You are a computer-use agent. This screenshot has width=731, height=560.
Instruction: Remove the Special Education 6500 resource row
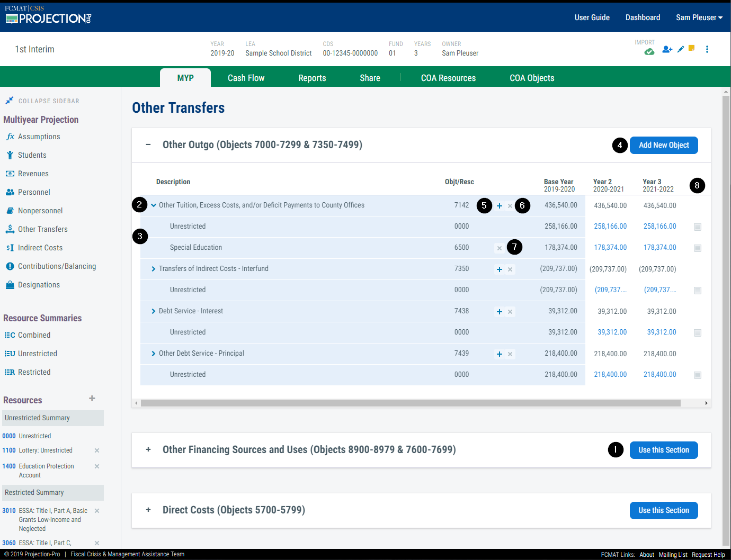point(499,248)
